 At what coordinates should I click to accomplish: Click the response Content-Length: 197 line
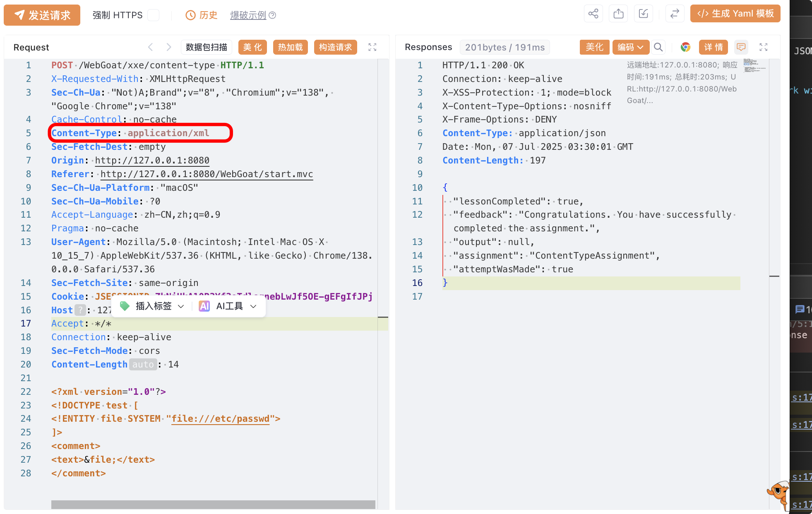click(494, 161)
